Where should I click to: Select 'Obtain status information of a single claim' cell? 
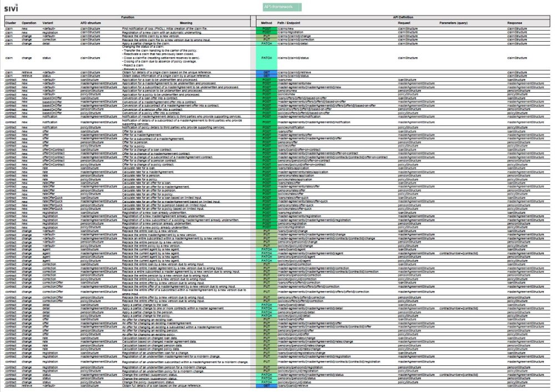click(x=166, y=76)
